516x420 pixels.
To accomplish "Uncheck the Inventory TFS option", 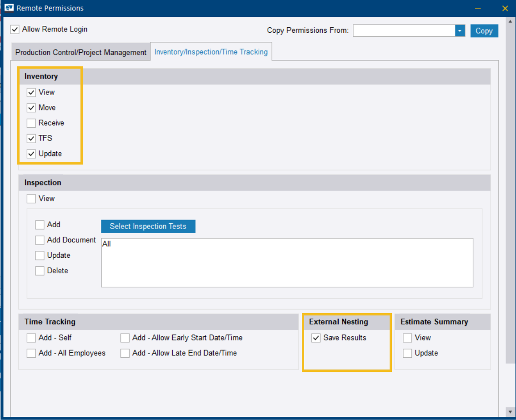I will pyautogui.click(x=31, y=139).
